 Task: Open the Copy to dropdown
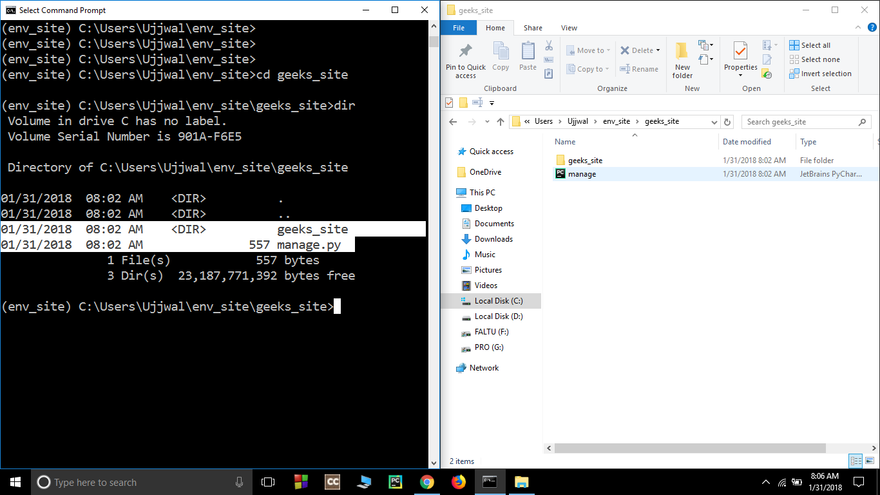[x=588, y=69]
